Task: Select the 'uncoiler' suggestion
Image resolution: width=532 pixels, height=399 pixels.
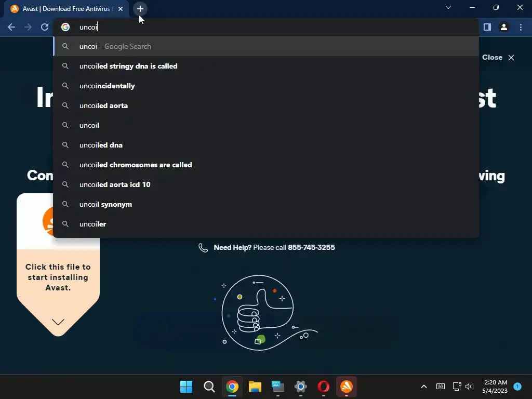Action: click(x=267, y=224)
